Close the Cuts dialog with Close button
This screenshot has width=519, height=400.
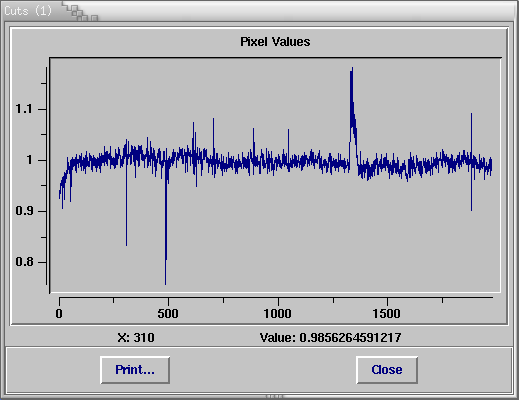click(x=387, y=370)
